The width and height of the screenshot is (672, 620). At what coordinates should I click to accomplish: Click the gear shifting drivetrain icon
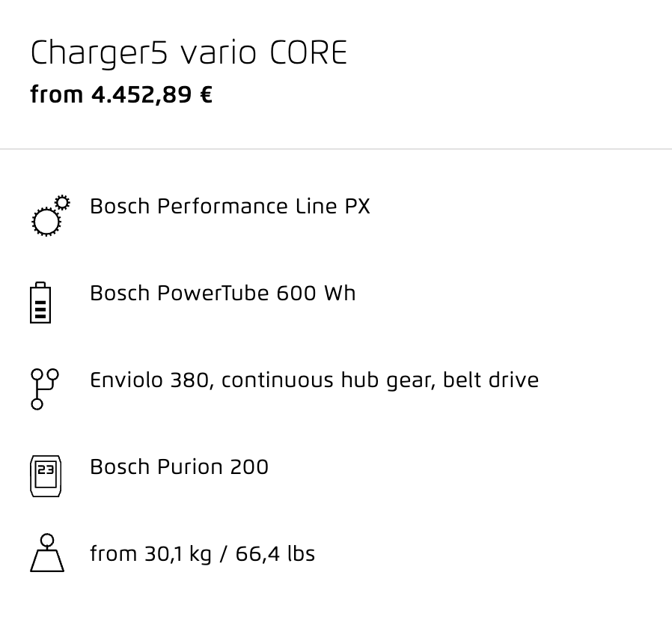(45, 389)
